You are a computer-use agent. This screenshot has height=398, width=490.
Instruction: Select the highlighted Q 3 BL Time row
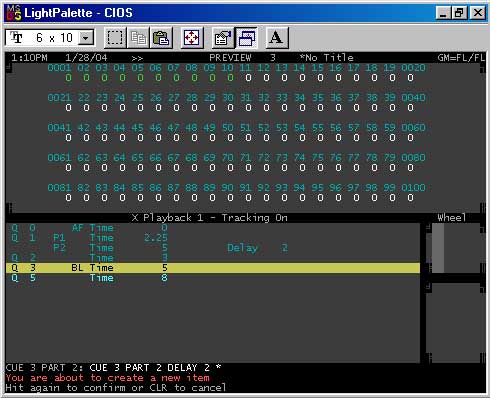click(x=213, y=268)
